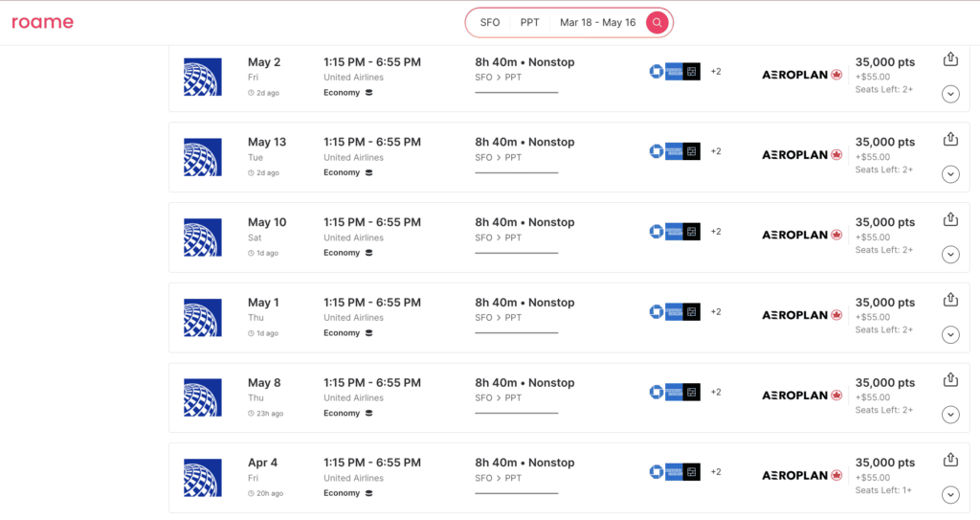Viewport: 980px width, 520px height.
Task: Share the May 13 flight result
Action: 950,140
